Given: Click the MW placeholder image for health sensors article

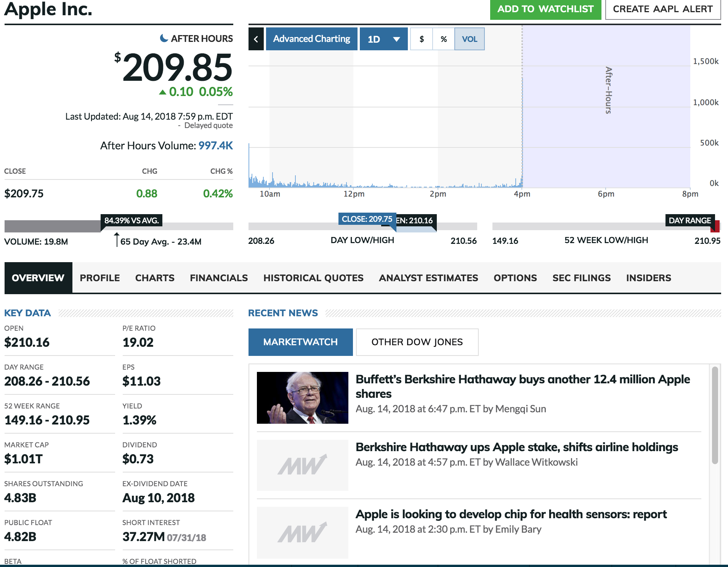Looking at the screenshot, I should [x=302, y=532].
